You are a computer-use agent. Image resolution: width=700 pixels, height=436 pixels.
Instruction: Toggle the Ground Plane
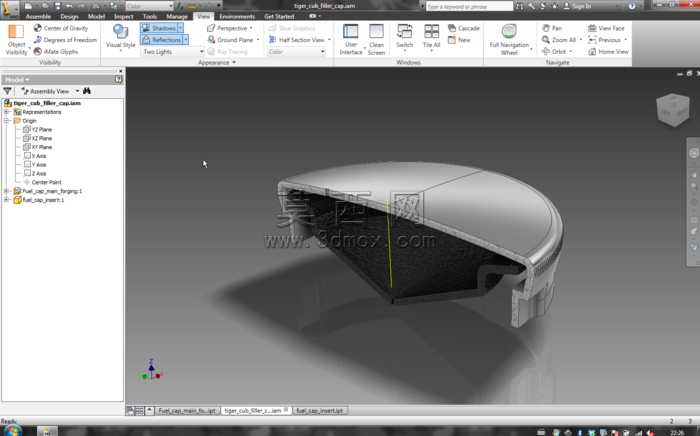pyautogui.click(x=230, y=40)
